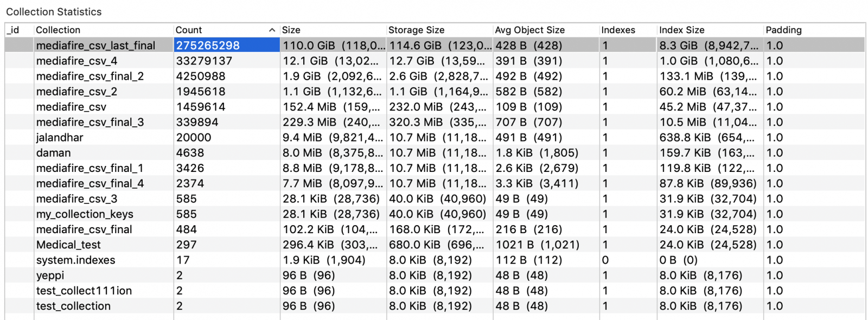The width and height of the screenshot is (868, 320).
Task: Select the mediafire_csv_last_final row
Action: click(95, 46)
